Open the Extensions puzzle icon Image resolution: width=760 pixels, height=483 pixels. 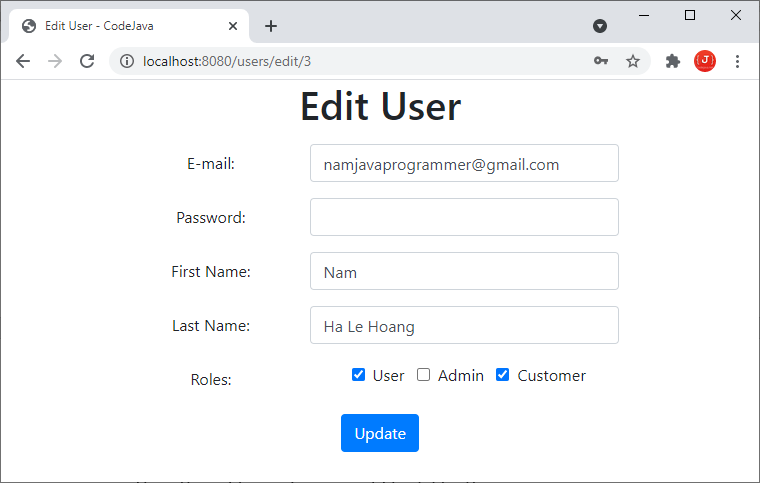point(673,61)
